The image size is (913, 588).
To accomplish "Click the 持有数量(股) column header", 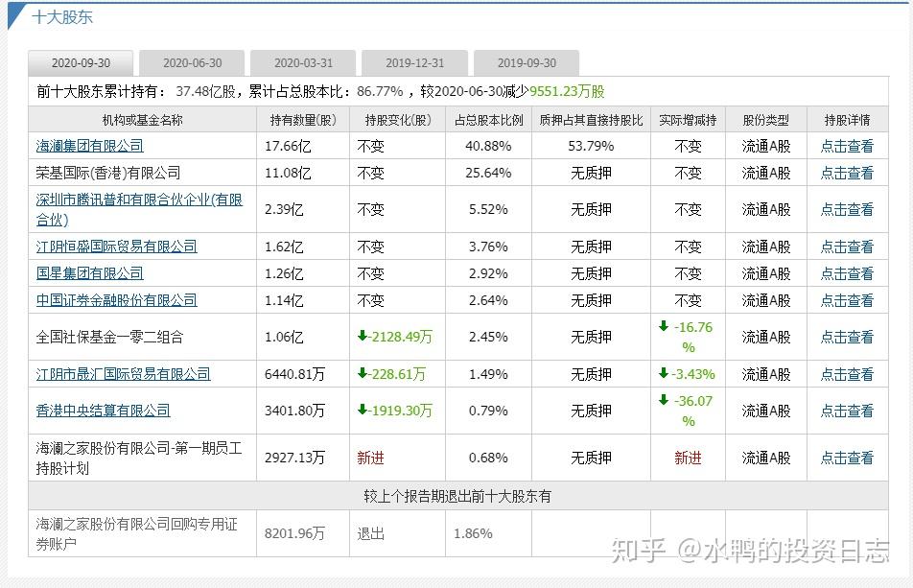I will click(x=303, y=120).
